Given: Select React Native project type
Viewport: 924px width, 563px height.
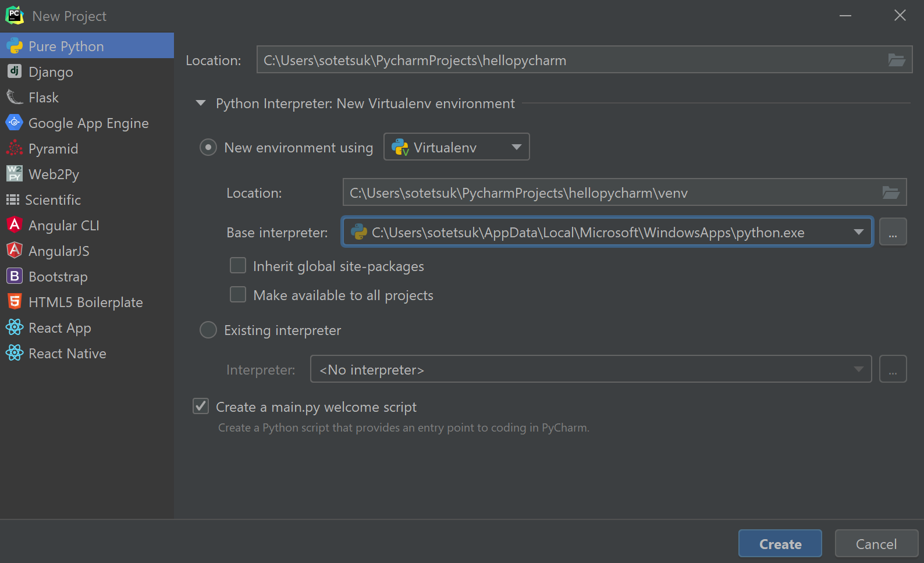Looking at the screenshot, I should pos(87,352).
